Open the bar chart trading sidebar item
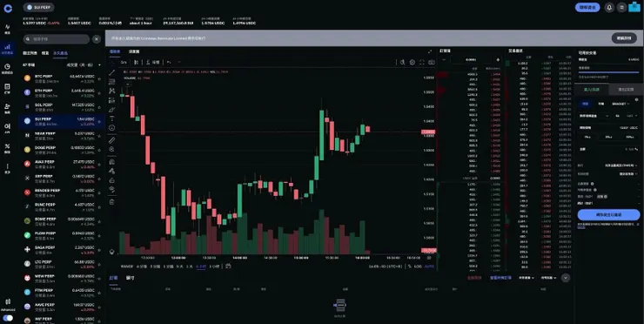 (7, 49)
